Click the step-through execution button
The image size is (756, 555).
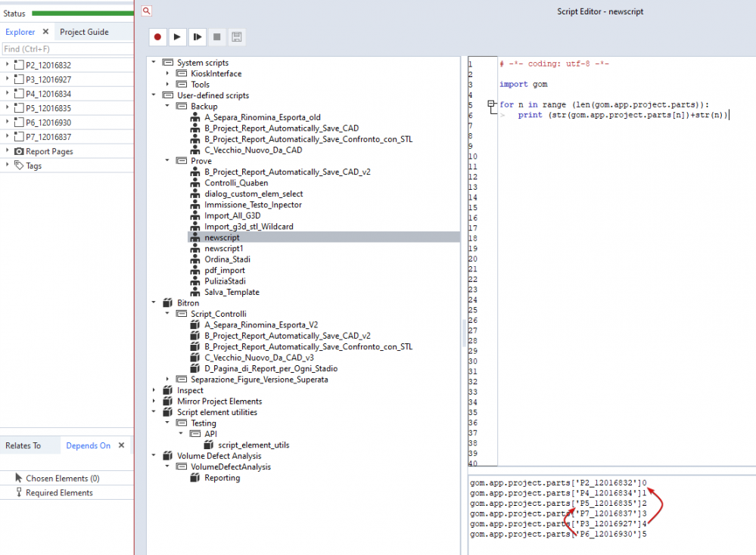click(x=197, y=36)
